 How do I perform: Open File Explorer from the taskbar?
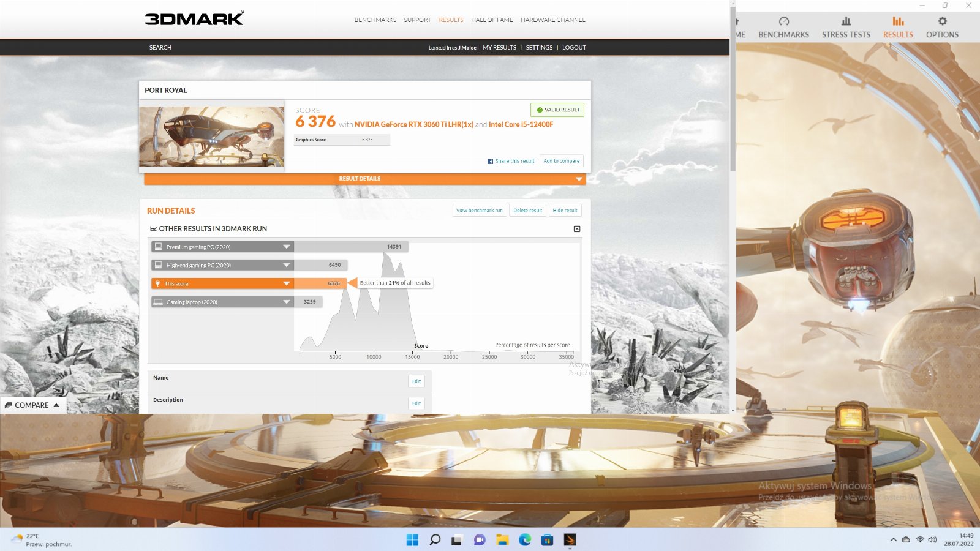point(502,540)
